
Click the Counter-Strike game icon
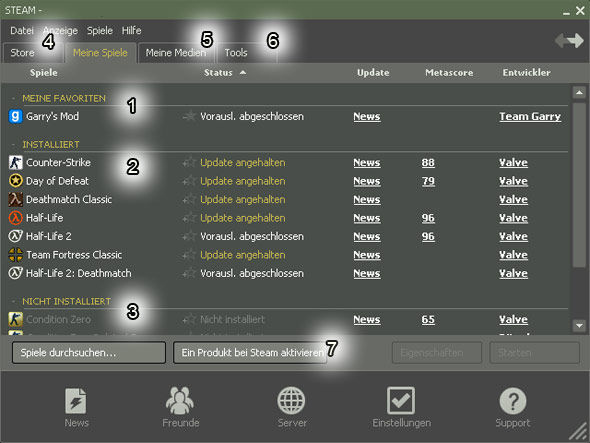[15, 163]
